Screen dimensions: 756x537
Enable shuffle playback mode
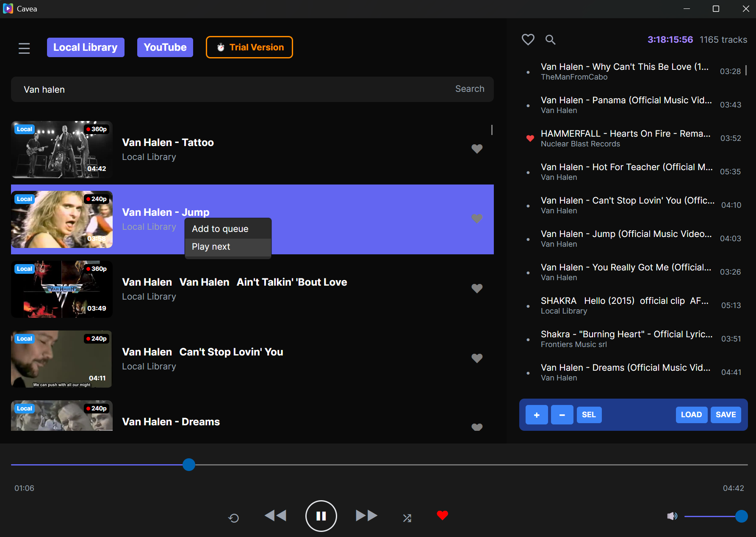[407, 517]
